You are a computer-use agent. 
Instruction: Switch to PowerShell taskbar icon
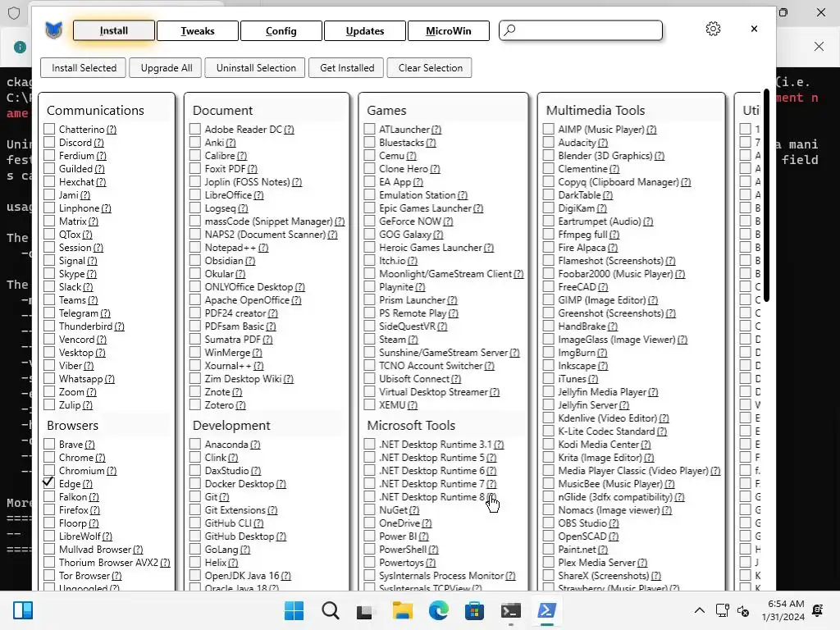pyautogui.click(x=547, y=610)
